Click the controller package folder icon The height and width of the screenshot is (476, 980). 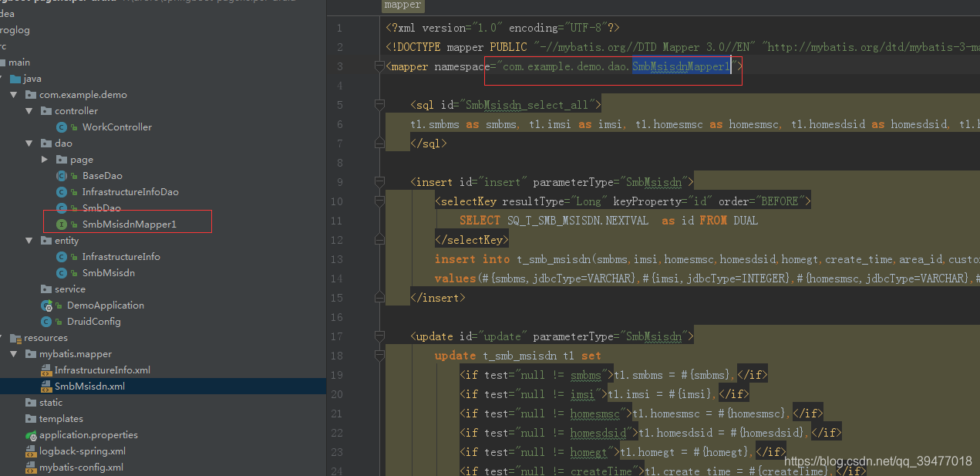[x=46, y=111]
